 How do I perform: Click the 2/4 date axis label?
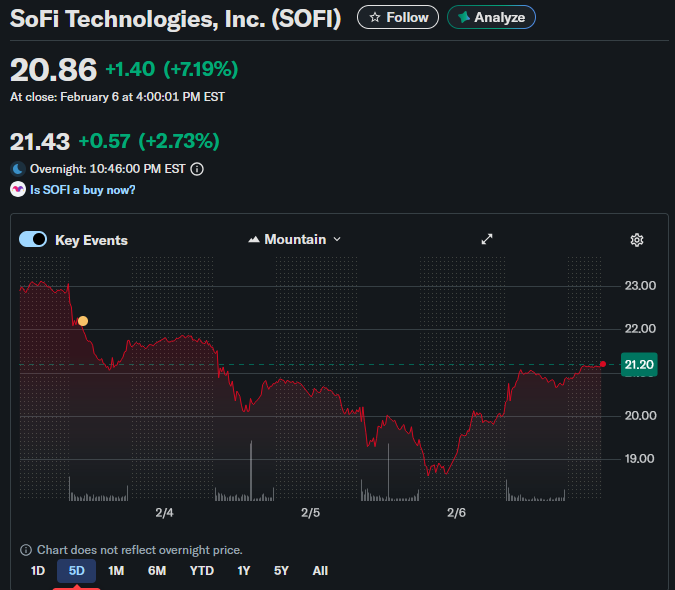164,513
